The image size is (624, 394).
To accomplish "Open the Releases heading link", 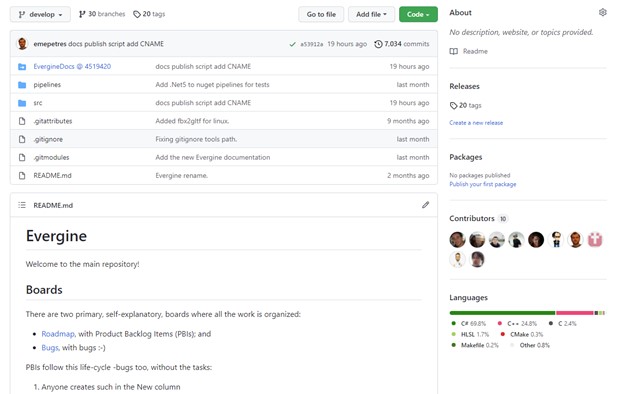I will pyautogui.click(x=464, y=86).
